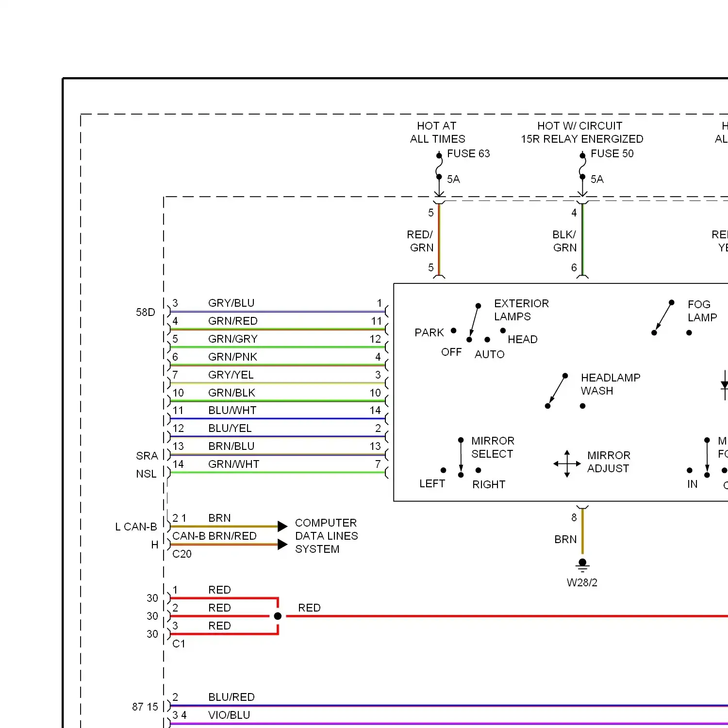The height and width of the screenshot is (728, 728).
Task: Click the Headlamp Wash switch lever symbol
Action: click(556, 391)
